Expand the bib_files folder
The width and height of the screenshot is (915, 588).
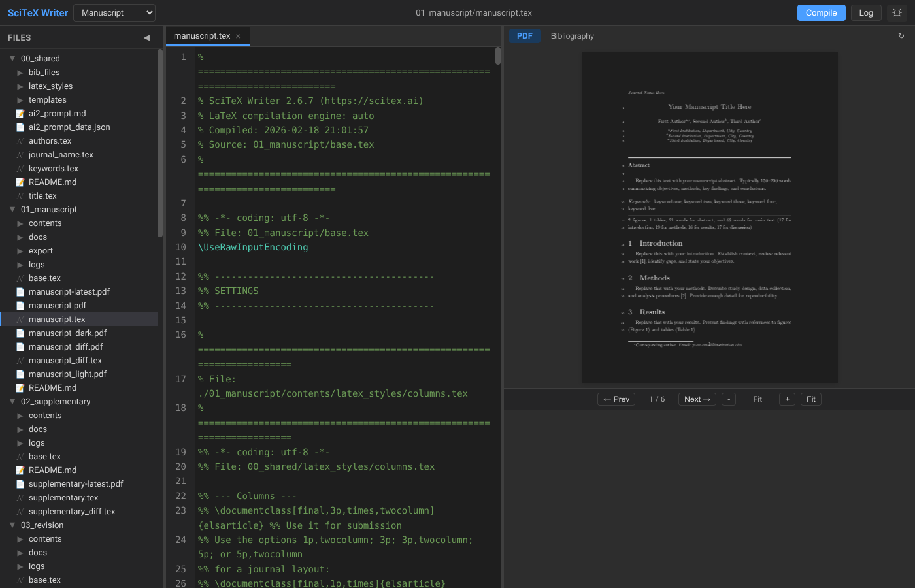(x=20, y=73)
